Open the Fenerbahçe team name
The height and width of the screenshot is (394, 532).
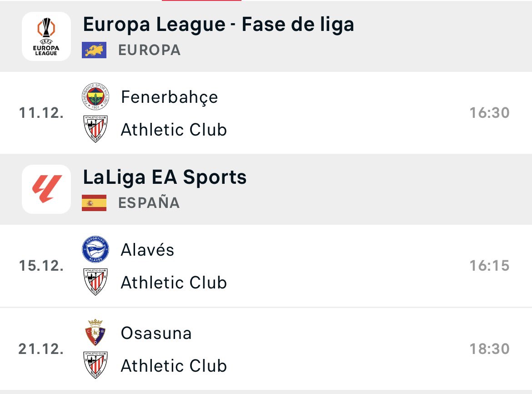click(x=169, y=98)
